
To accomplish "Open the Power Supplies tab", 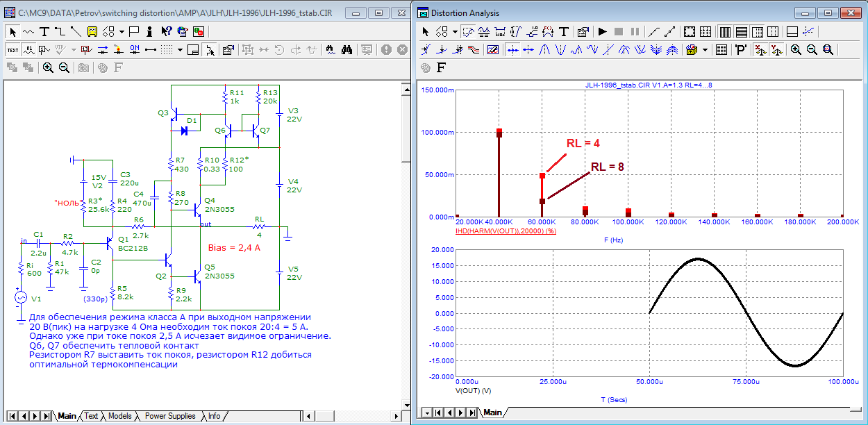I will [x=170, y=416].
